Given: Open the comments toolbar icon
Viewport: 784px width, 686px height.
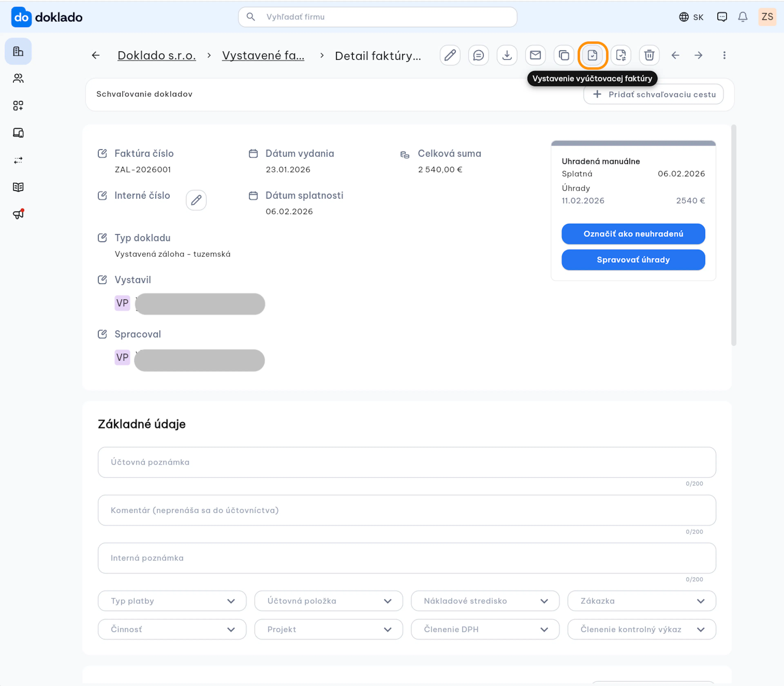Looking at the screenshot, I should point(478,56).
